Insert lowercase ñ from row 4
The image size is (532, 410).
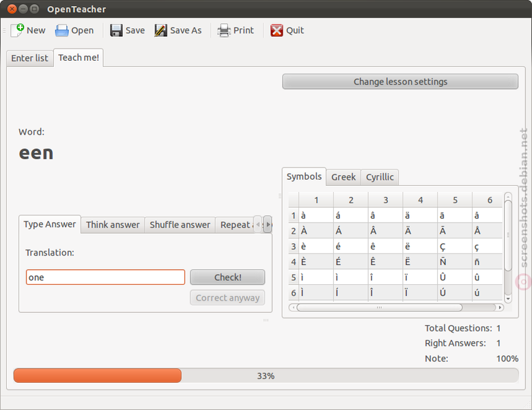[x=488, y=262]
